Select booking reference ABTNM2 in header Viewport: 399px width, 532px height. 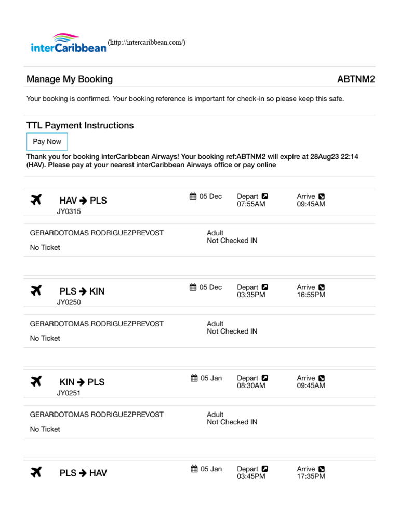pos(356,79)
